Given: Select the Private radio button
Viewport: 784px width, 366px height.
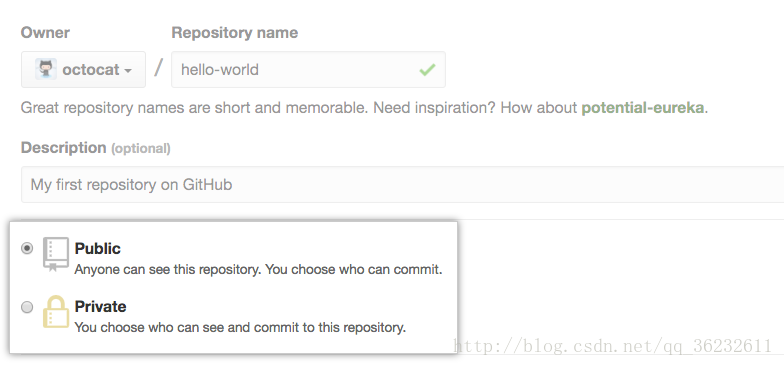Looking at the screenshot, I should [27, 306].
